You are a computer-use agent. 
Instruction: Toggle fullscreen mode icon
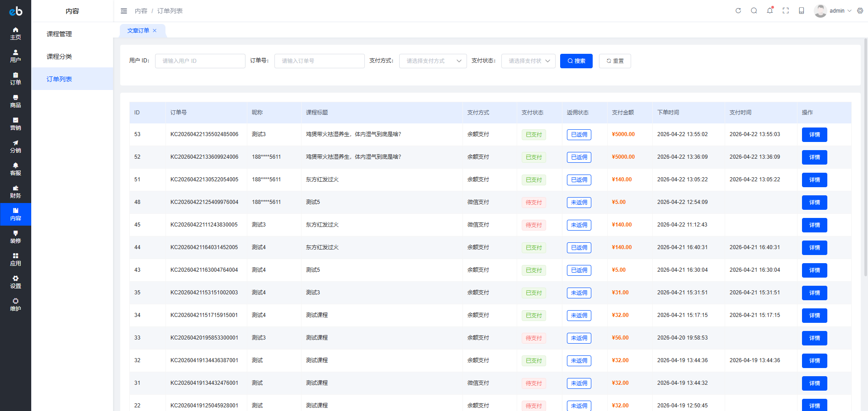pyautogui.click(x=785, y=11)
